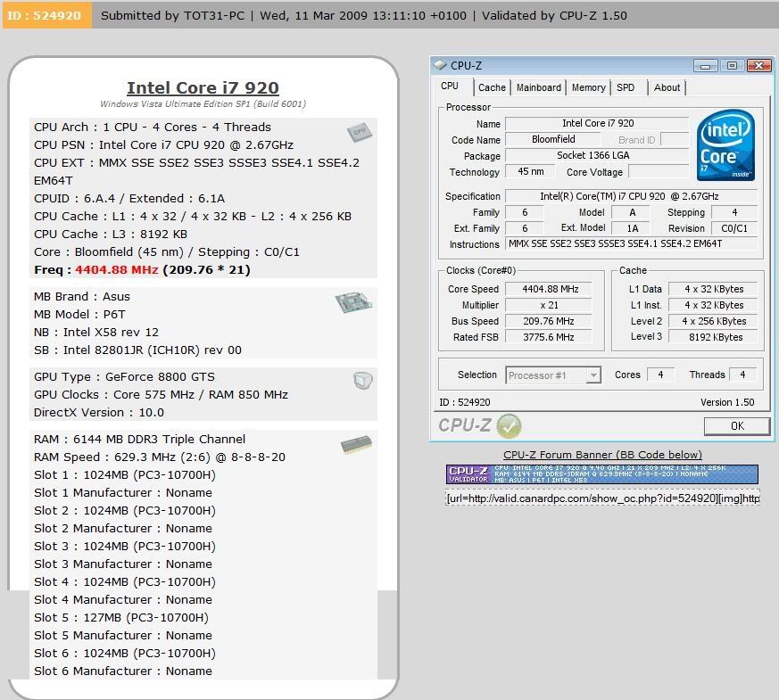779x700 pixels.
Task: Click the OK button in CPU-Z
Action: pyautogui.click(x=737, y=426)
